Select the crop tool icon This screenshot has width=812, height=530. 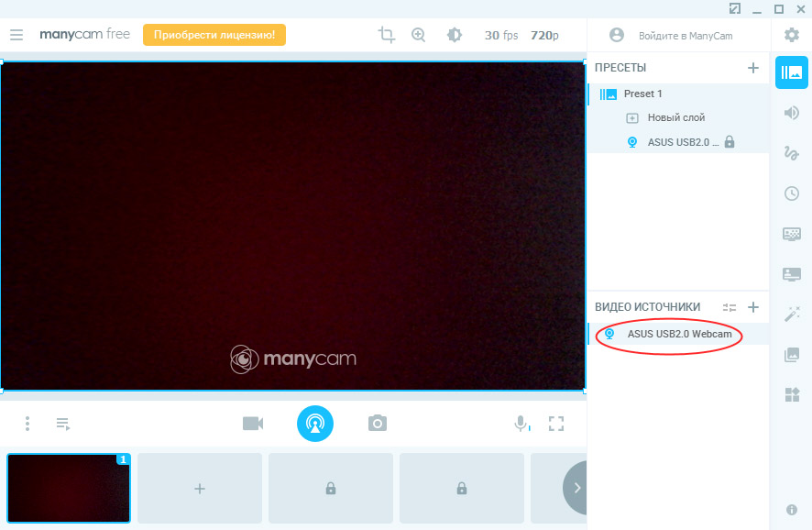(387, 35)
